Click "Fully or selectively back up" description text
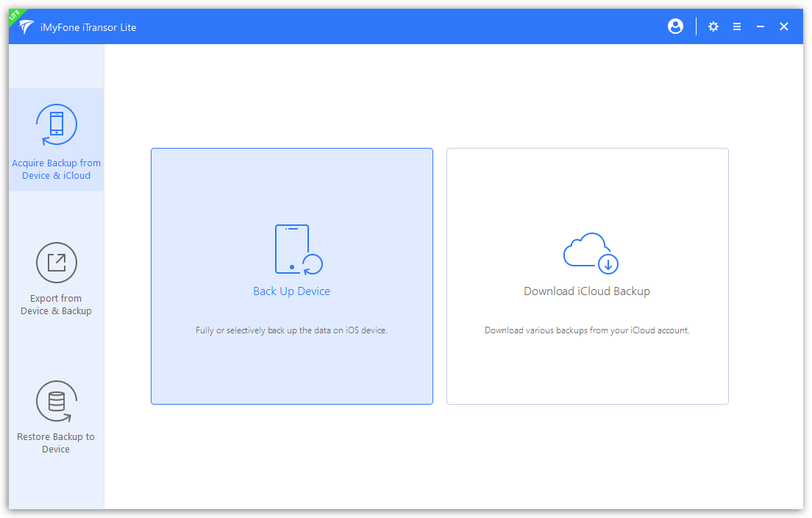The width and height of the screenshot is (812, 518). (291, 330)
